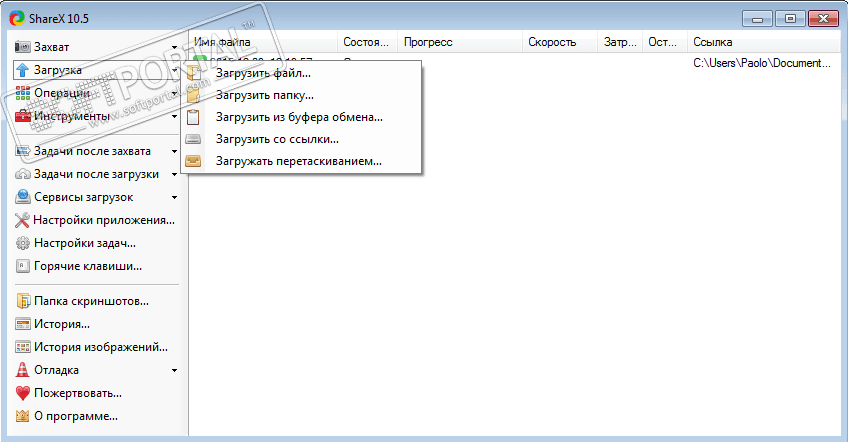This screenshot has width=848, height=442.
Task: Click the crown icon for О программе
Action: 22,416
